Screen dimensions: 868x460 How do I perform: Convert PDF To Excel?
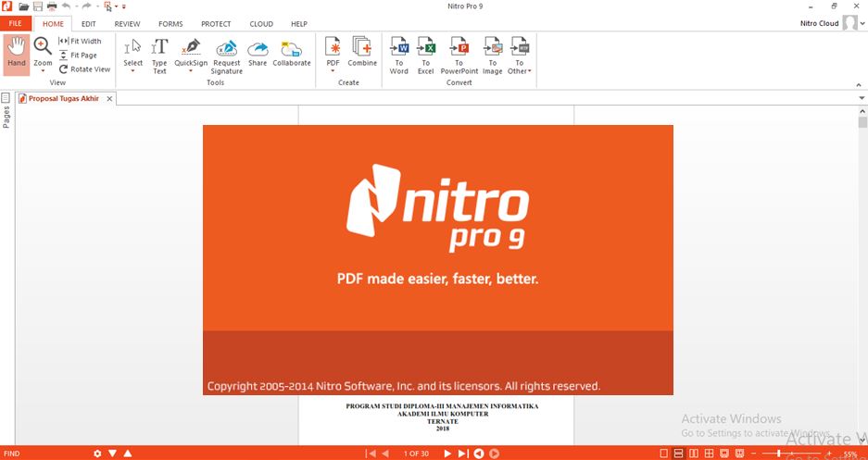point(426,56)
